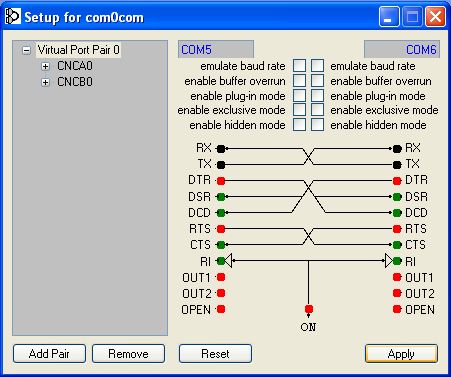Image resolution: width=451 pixels, height=377 pixels.
Task: Expand the CNCA0 tree node
Action: click(45, 66)
